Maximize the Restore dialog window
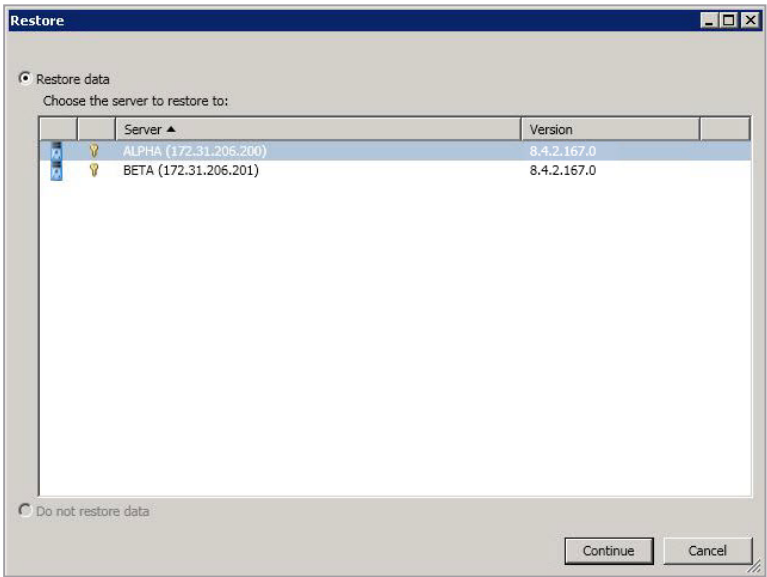This screenshot has width=767, height=577. pos(729,21)
